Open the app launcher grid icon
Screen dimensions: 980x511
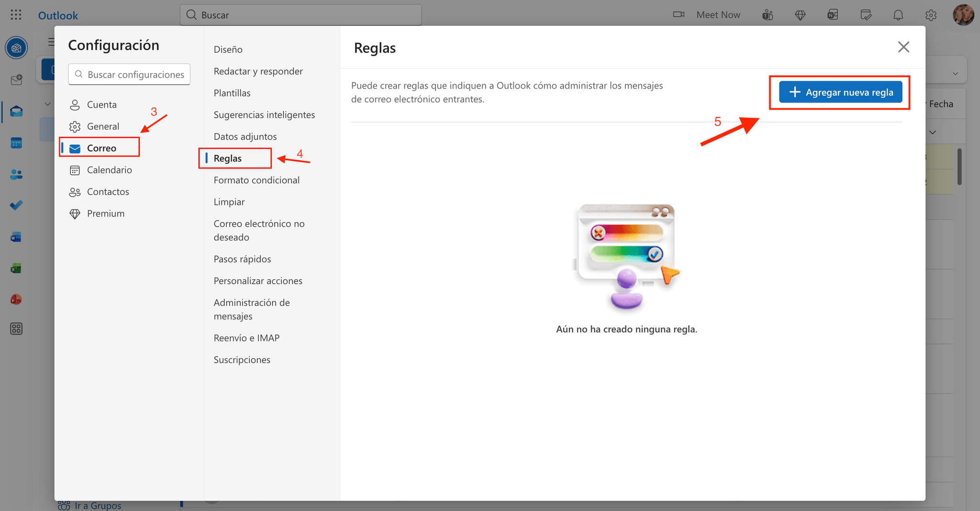coord(16,15)
